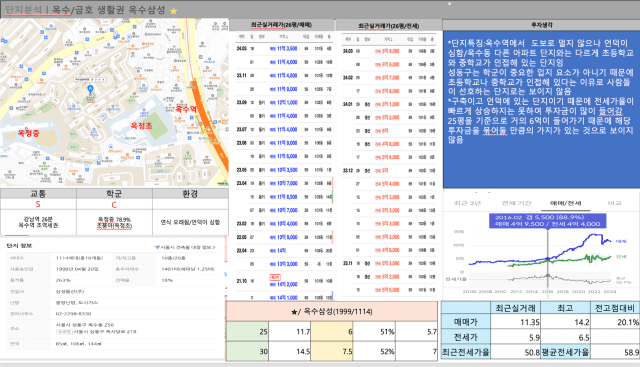Select the cell with value 14.5
Viewport: 640px width, 367px height.
(290, 351)
